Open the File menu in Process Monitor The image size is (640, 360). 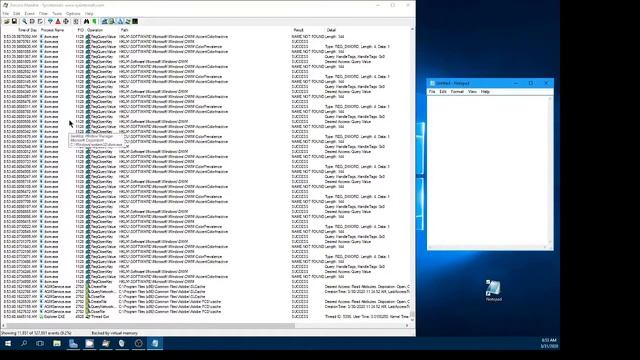(x=6, y=13)
